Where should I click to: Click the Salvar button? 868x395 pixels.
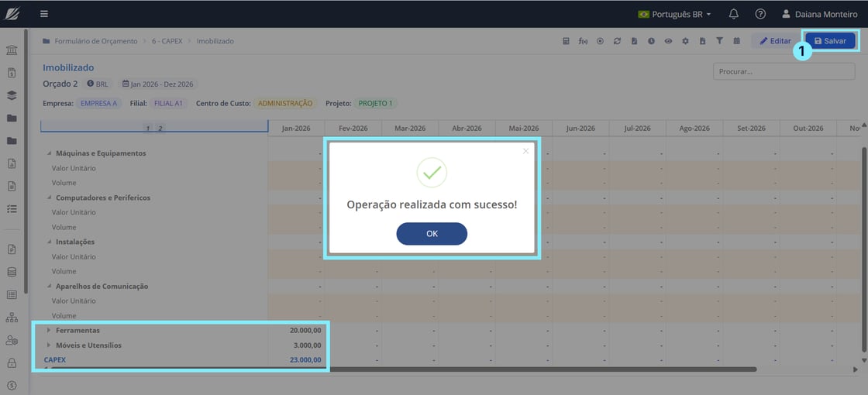tap(830, 41)
